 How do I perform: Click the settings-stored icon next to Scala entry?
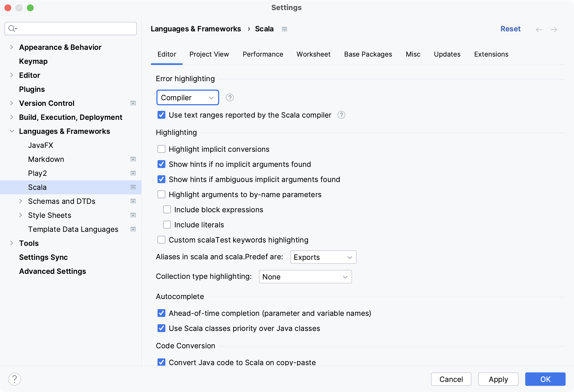pos(133,187)
